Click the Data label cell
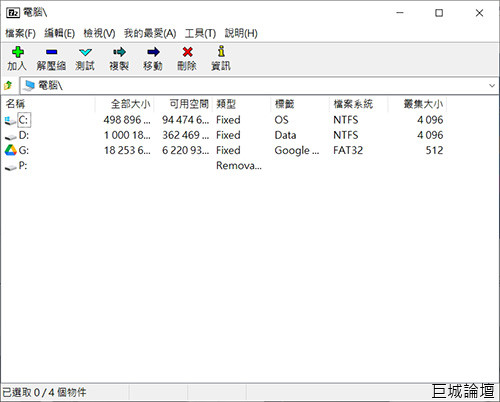Viewport: 500px width, 402px height. 285,135
